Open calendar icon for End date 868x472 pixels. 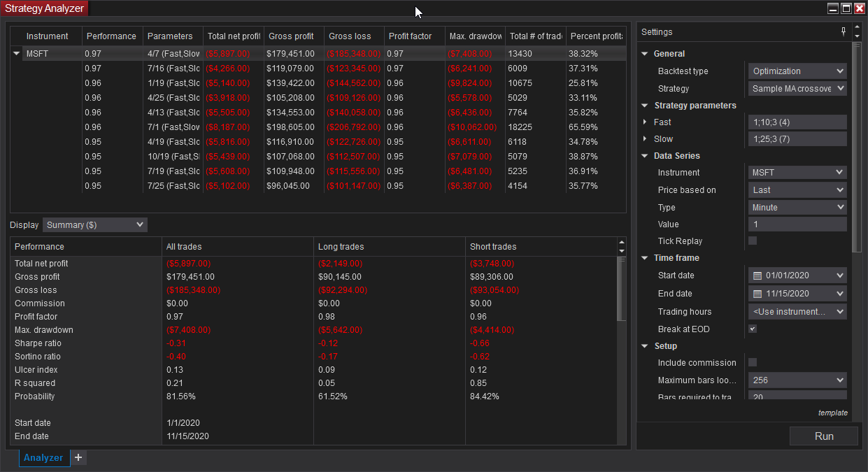[x=757, y=294]
